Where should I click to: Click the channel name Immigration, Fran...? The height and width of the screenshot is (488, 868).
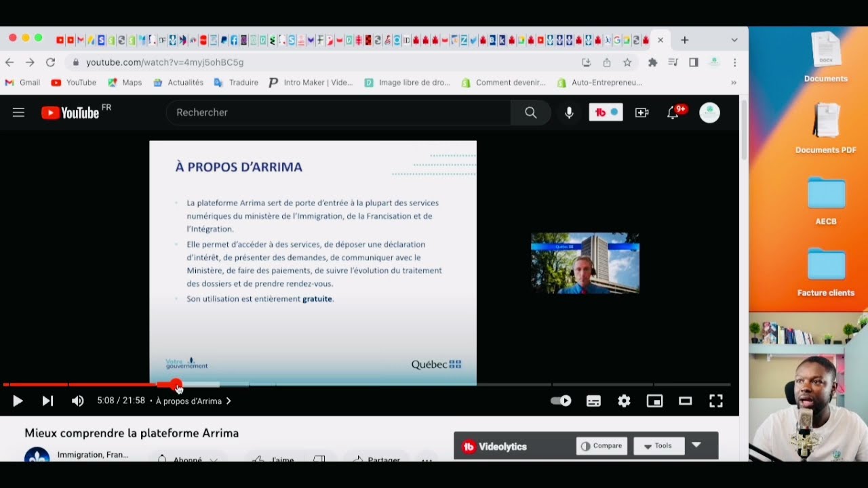coord(93,455)
